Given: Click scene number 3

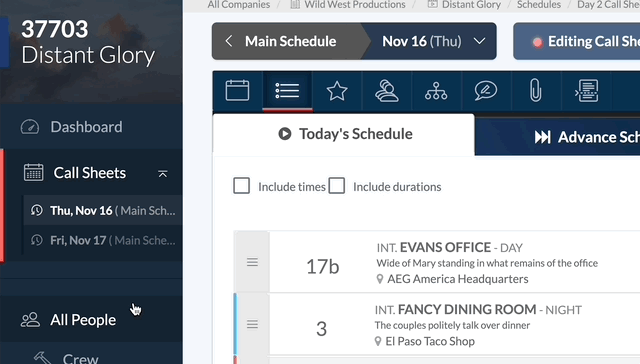Looking at the screenshot, I should 322,329.
